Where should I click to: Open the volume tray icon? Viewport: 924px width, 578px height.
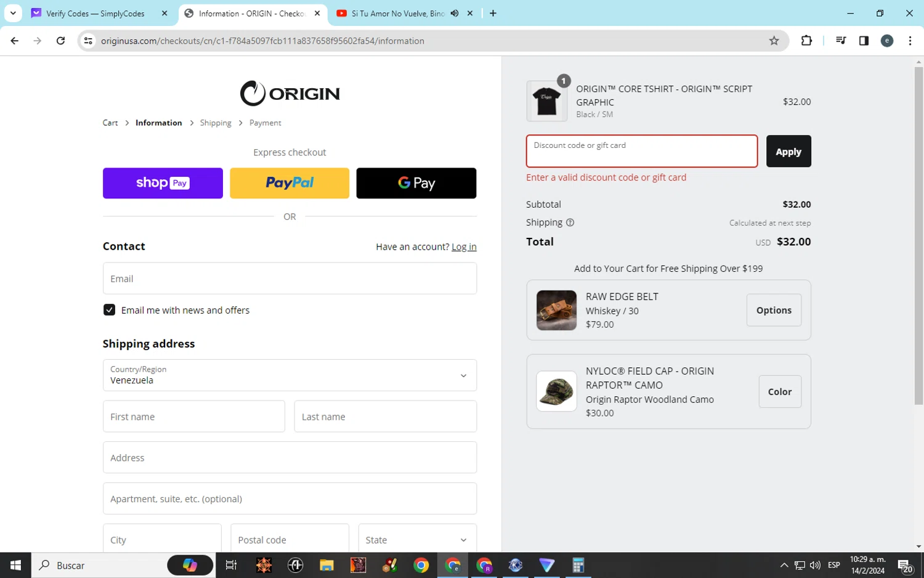[x=815, y=565]
